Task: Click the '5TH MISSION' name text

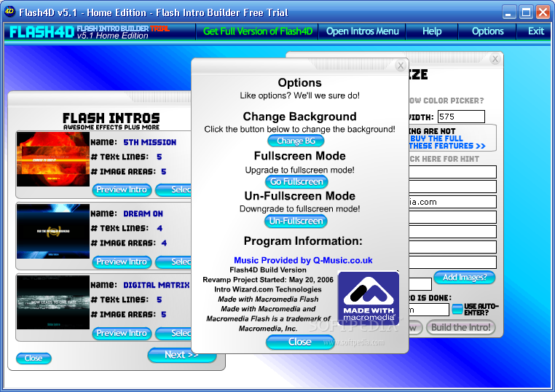Action: (x=150, y=142)
